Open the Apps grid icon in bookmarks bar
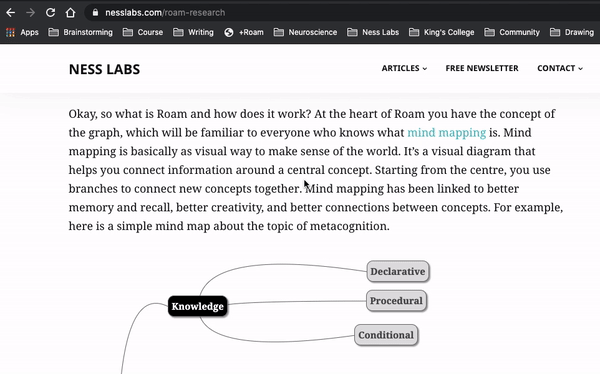Viewport: 600px width, 374px height. pyautogui.click(x=10, y=33)
